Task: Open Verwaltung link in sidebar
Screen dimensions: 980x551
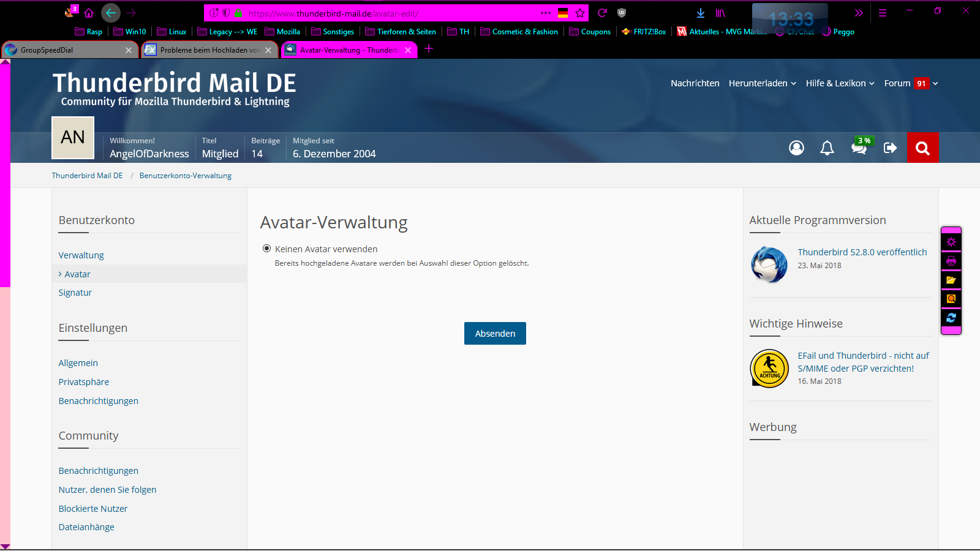Action: [x=81, y=255]
